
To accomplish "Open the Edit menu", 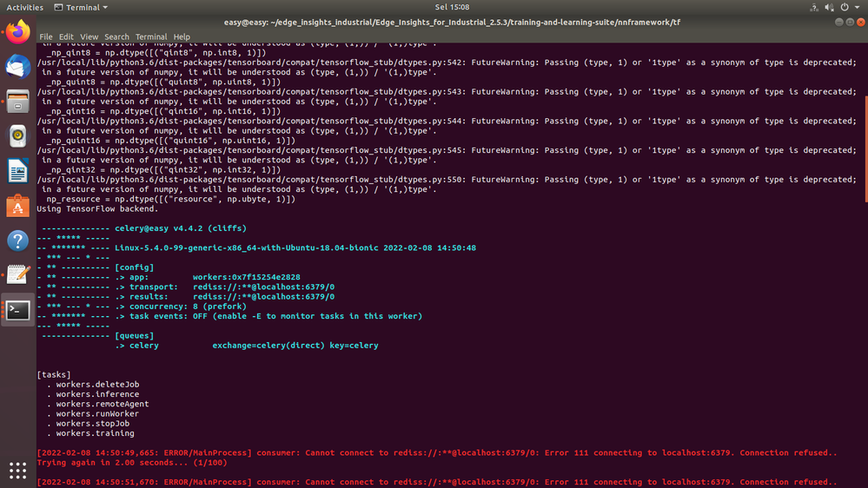I will 66,37.
